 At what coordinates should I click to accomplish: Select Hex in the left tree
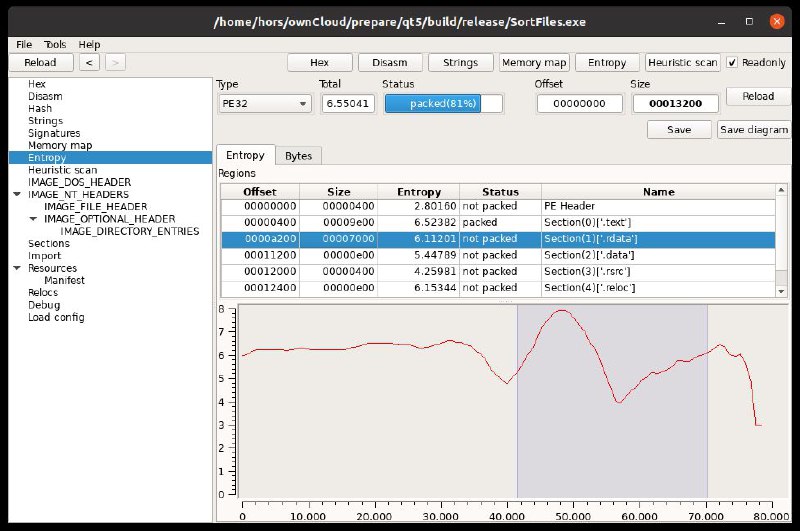(x=37, y=84)
